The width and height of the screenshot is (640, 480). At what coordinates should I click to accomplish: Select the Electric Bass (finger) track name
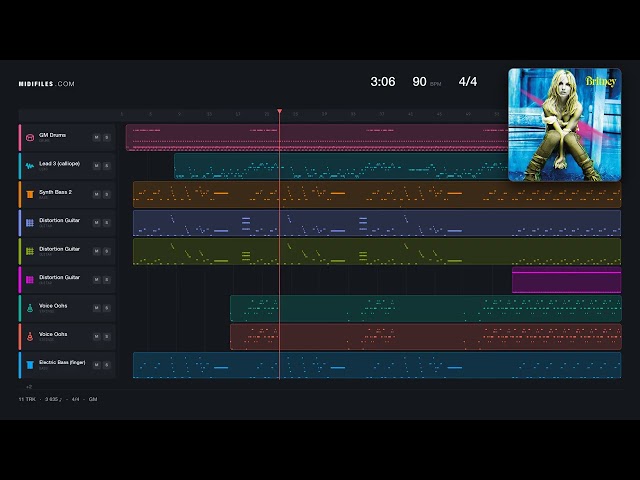click(x=62, y=362)
